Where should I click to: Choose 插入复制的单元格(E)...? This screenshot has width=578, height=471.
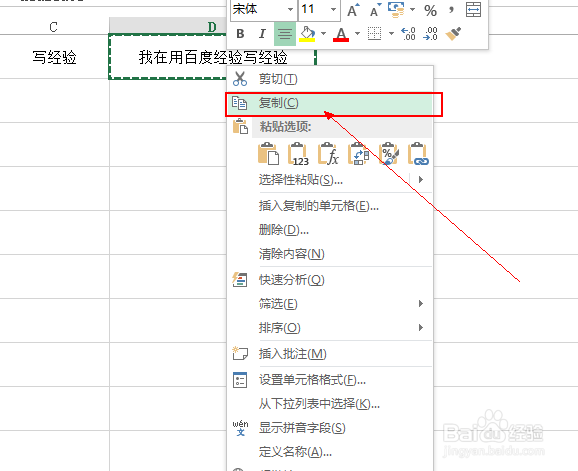(319, 206)
